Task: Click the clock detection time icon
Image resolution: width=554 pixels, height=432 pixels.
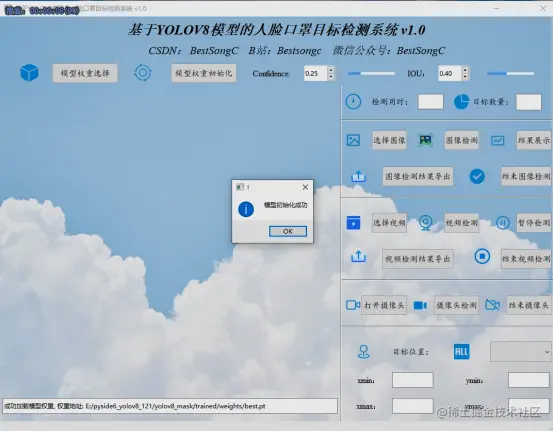Action: point(353,102)
